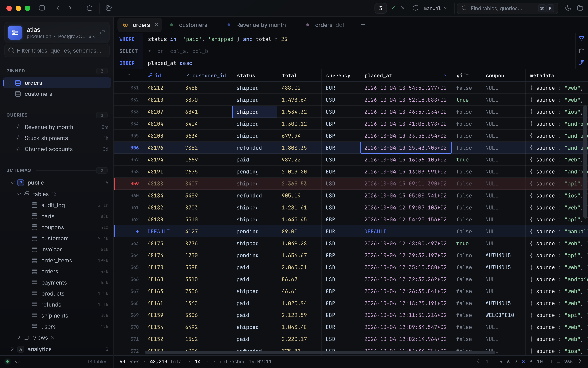Commit pending changes with the checkmark
This screenshot has width=588, height=368.
[393, 8]
